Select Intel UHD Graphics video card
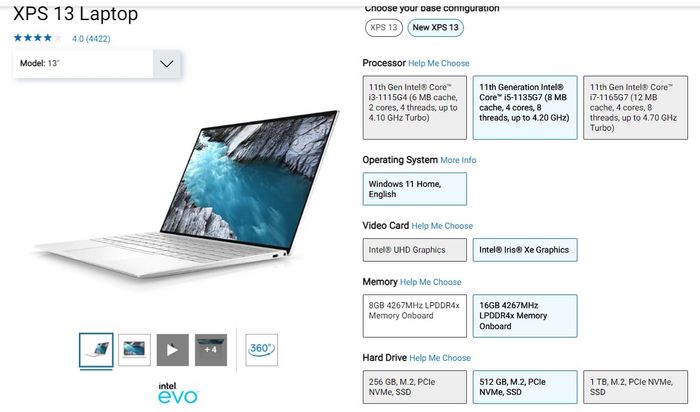 coord(415,250)
